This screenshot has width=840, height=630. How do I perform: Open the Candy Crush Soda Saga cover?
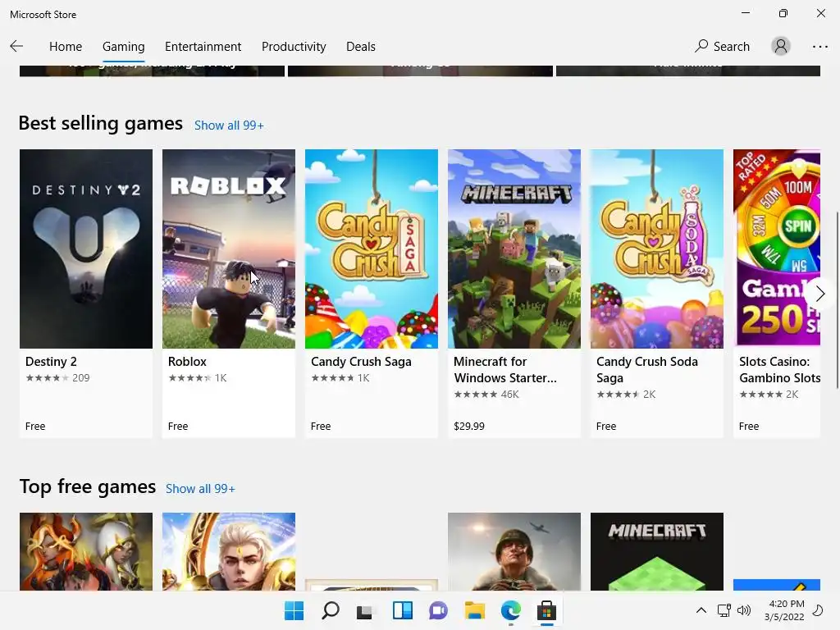657,249
